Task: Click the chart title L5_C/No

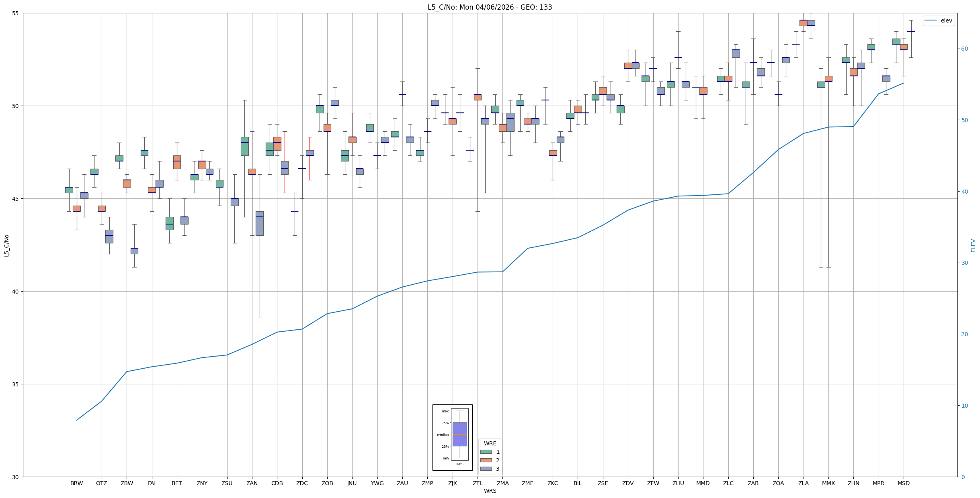Action: pyautogui.click(x=490, y=7)
